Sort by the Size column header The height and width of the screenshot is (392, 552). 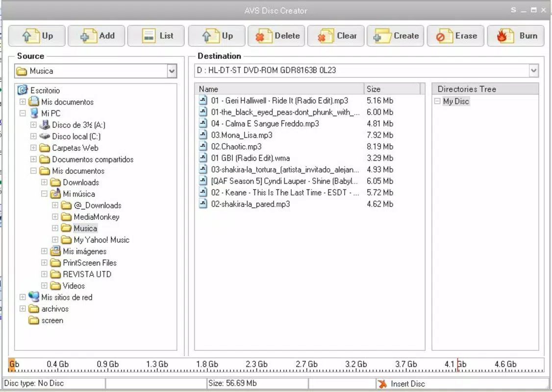[392, 89]
